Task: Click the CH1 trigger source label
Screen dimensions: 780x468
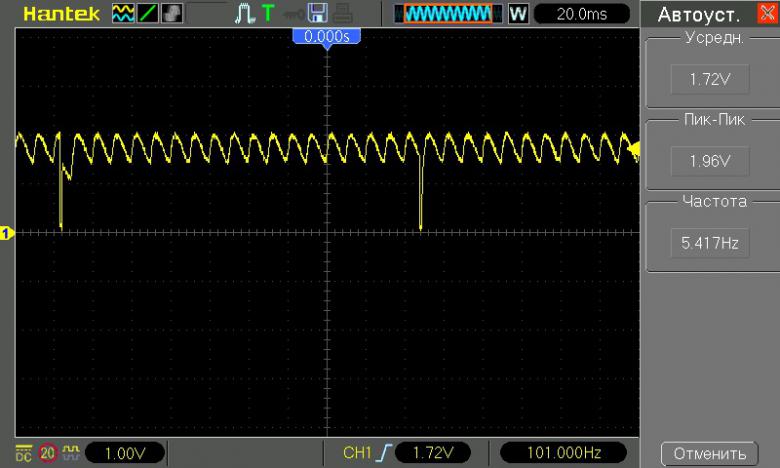Action: [x=357, y=453]
